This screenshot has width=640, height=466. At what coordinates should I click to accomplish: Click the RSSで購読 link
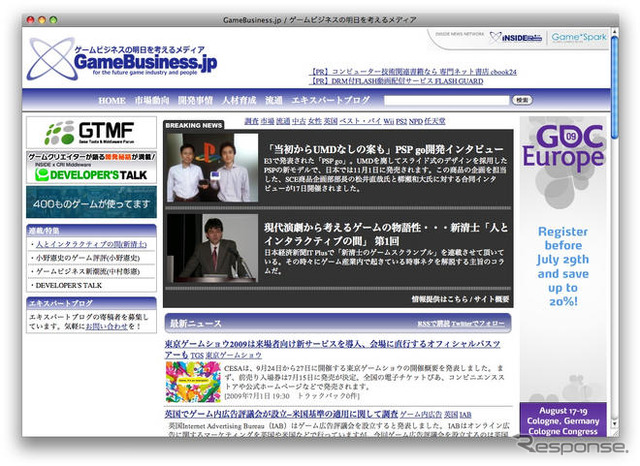click(433, 324)
